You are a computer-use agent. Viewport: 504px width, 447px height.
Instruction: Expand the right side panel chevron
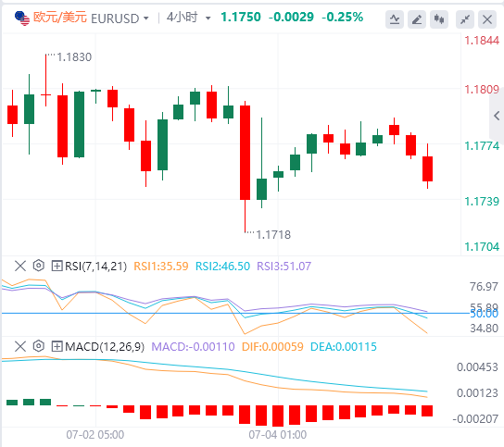(497, 116)
